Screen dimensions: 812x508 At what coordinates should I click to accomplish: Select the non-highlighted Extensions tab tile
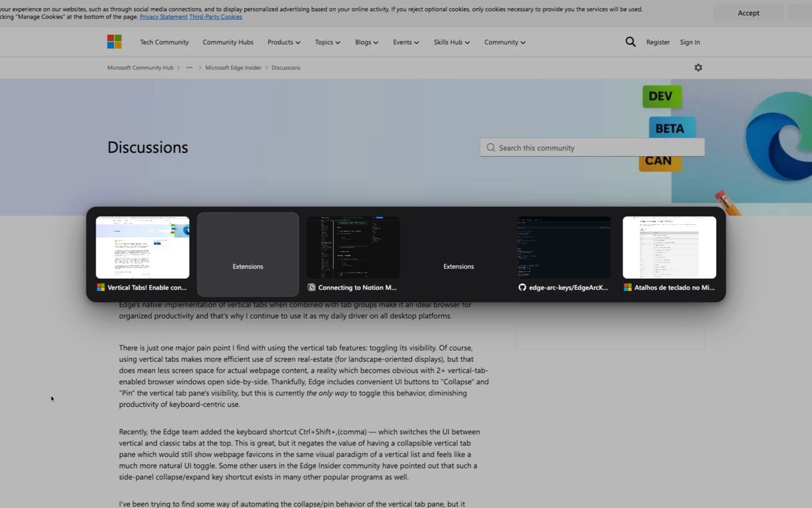[x=459, y=254]
